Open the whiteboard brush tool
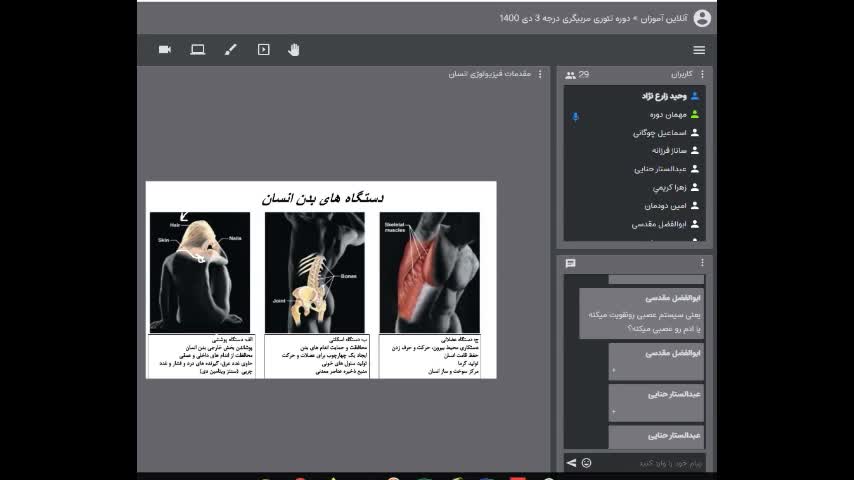854x480 pixels. point(230,49)
